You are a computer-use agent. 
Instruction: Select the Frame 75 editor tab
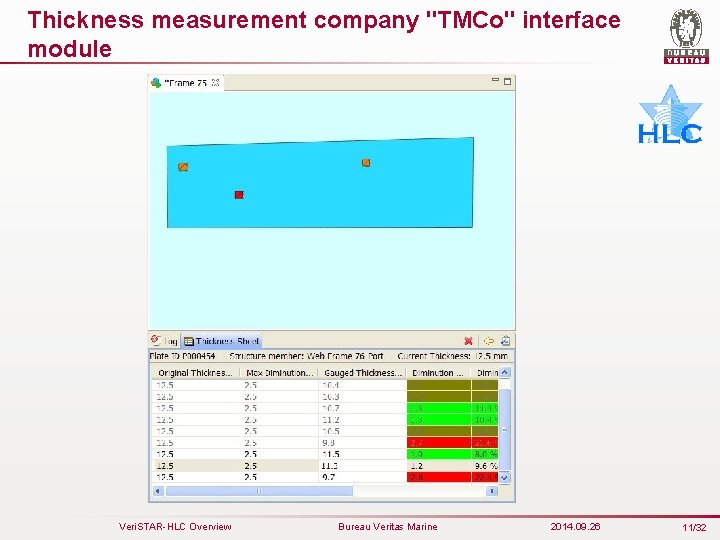coord(186,83)
